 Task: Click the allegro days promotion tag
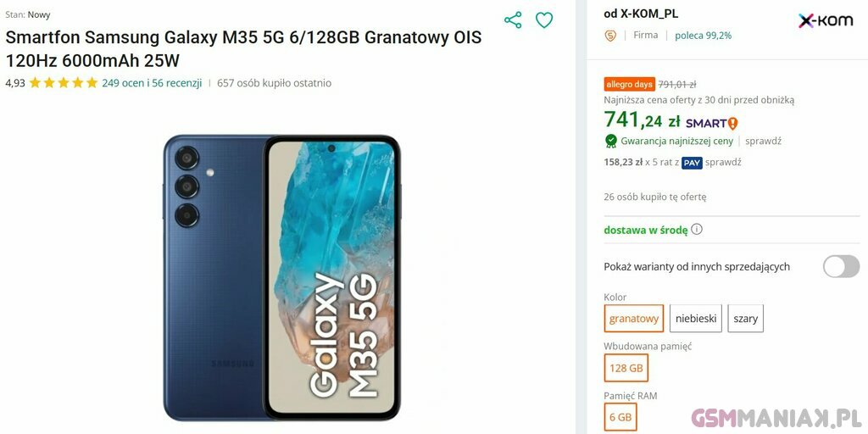pos(630,84)
